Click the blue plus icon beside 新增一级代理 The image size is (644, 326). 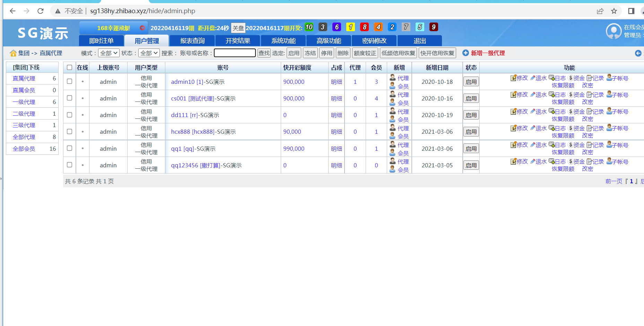pyautogui.click(x=465, y=53)
